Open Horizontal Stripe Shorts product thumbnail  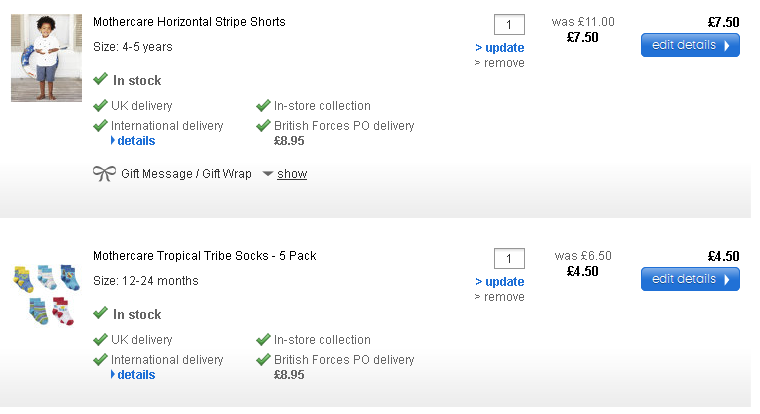[x=46, y=58]
